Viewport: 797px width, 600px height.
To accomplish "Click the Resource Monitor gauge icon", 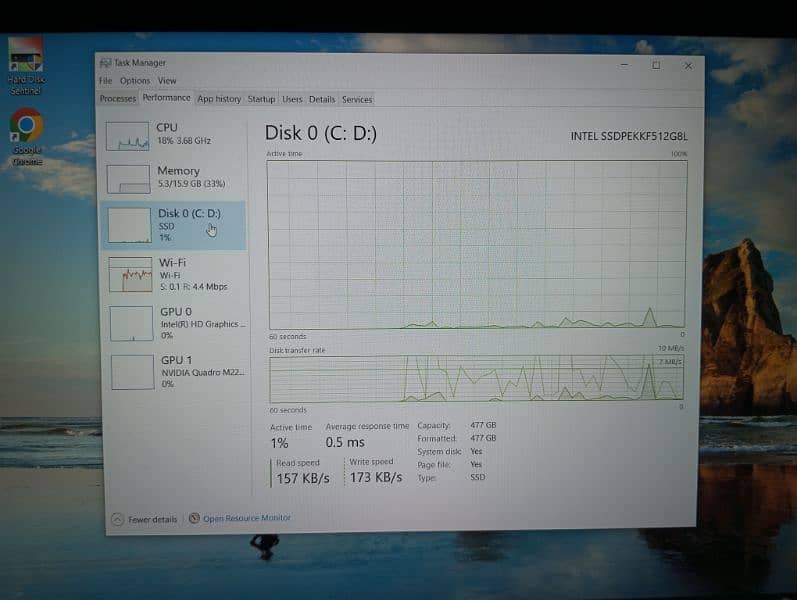I will tap(194, 518).
